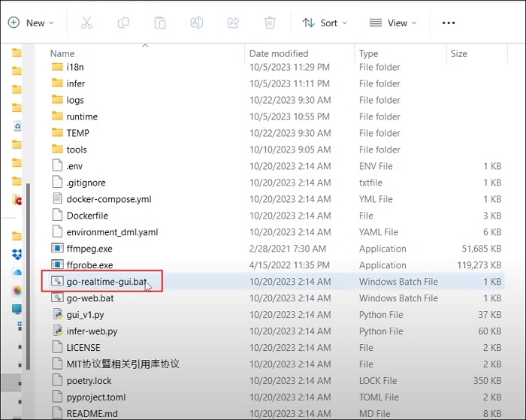Click the Copy icon in toolbar
The width and height of the screenshot is (526, 420).
122,23
